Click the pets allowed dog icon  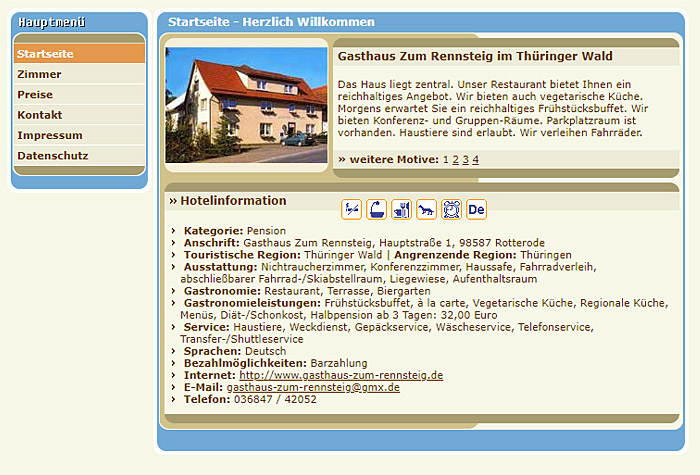coord(426,209)
